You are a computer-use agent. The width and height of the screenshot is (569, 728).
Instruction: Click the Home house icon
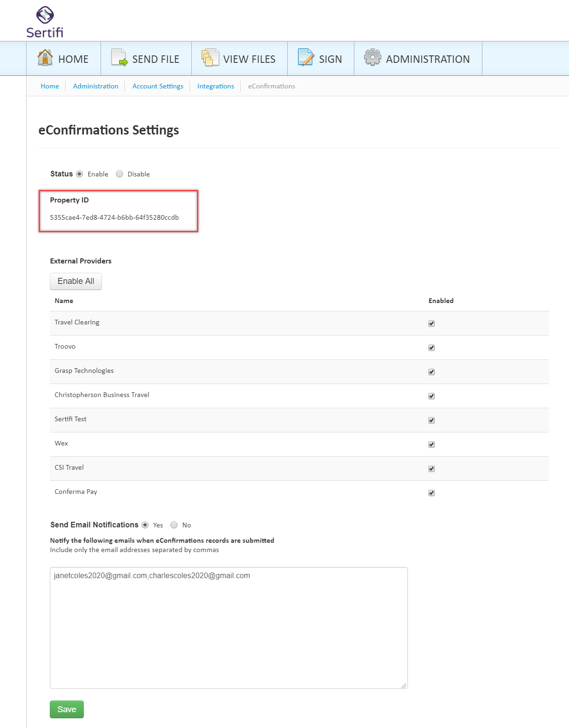(45, 57)
